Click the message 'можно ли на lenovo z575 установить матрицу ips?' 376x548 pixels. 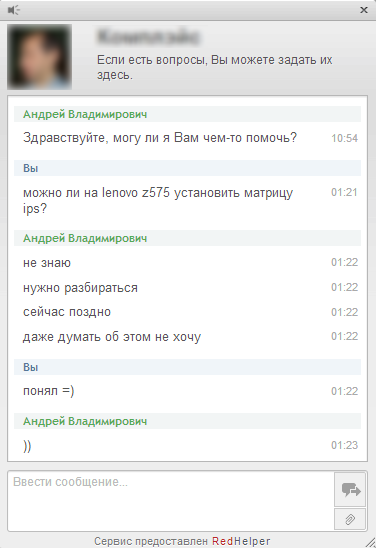[158, 200]
